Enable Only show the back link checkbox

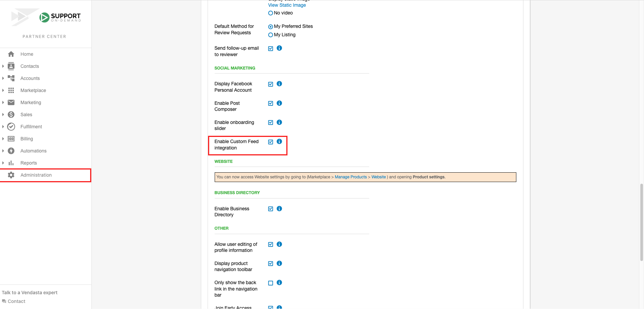pyautogui.click(x=270, y=283)
